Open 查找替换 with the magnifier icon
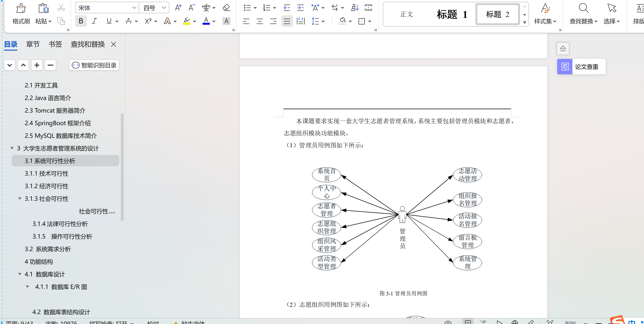The height and width of the screenshot is (324, 644). point(584,8)
